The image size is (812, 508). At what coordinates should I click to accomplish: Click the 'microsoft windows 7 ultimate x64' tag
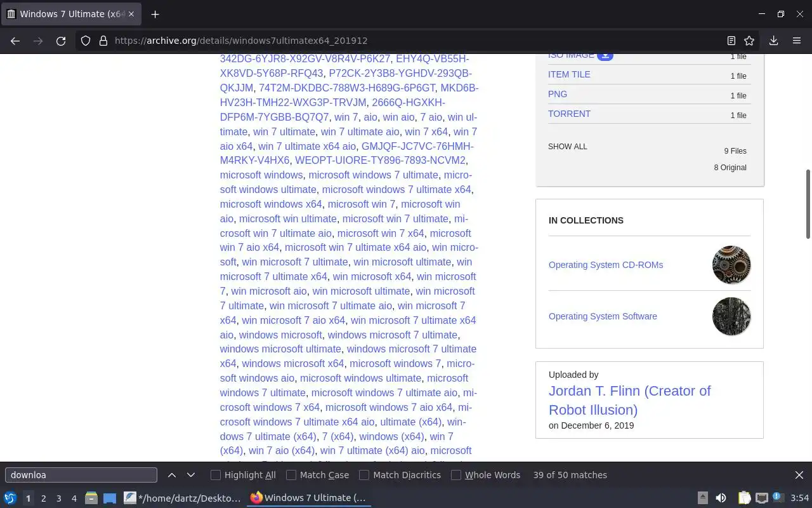[x=396, y=189]
